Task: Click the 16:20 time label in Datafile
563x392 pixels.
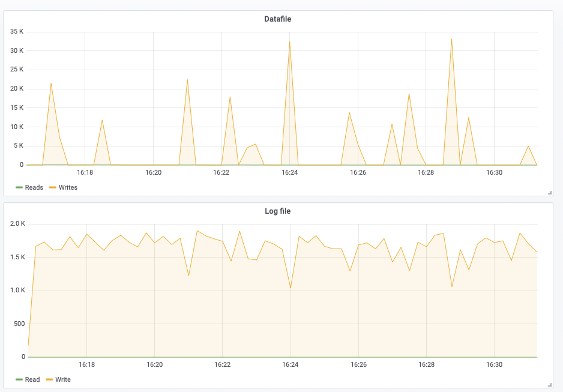Action: (x=153, y=173)
